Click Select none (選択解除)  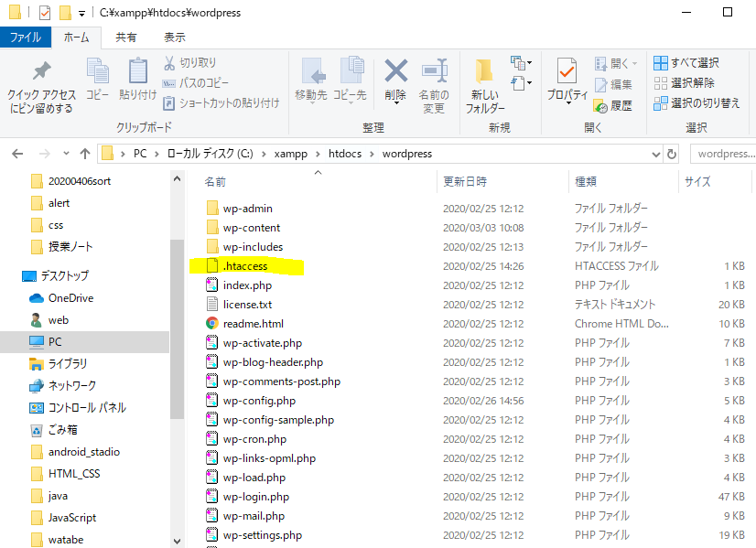tap(685, 83)
